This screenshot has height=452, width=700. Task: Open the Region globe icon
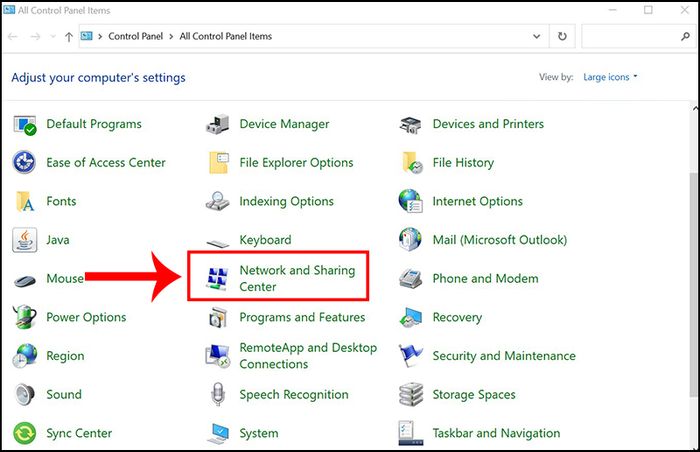pos(25,356)
